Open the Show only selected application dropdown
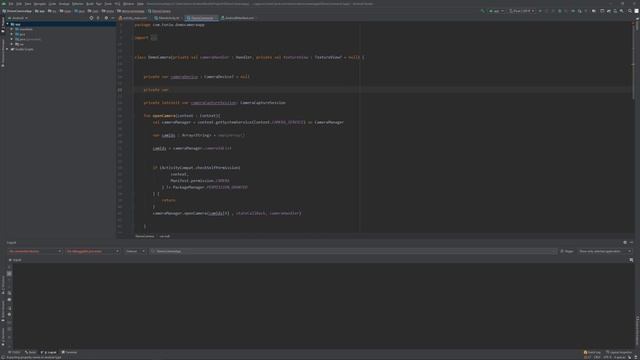The height and width of the screenshot is (360, 640). [605, 251]
